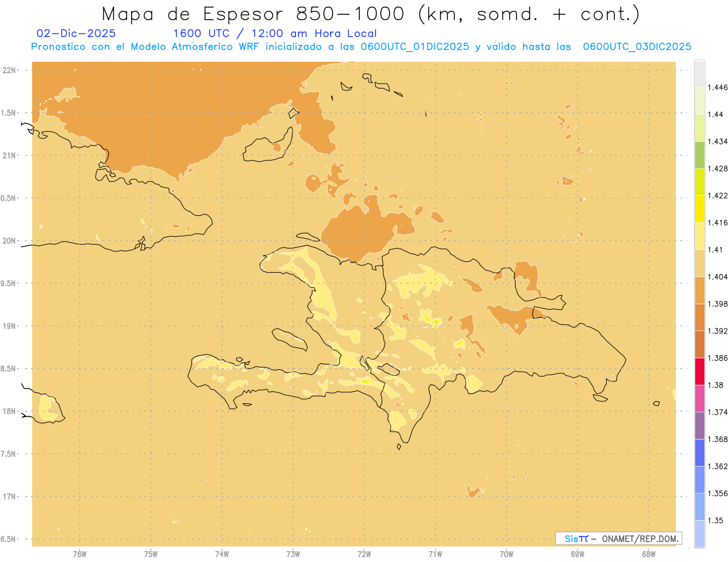This screenshot has height=562, width=728.
Task: Click the bright yellow colorbar segment between 1.416 and 1.422
Action: [x=699, y=209]
